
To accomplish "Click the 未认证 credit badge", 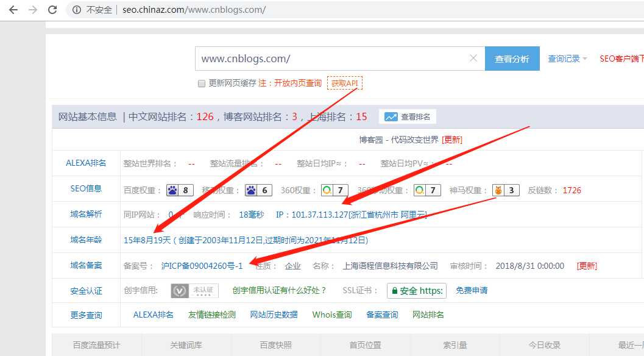I will [x=195, y=291].
